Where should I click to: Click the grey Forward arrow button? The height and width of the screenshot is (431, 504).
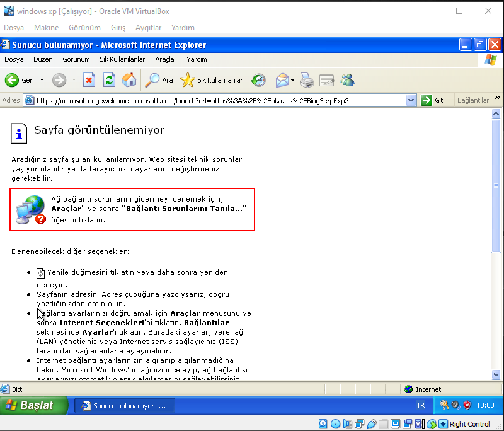[59, 80]
